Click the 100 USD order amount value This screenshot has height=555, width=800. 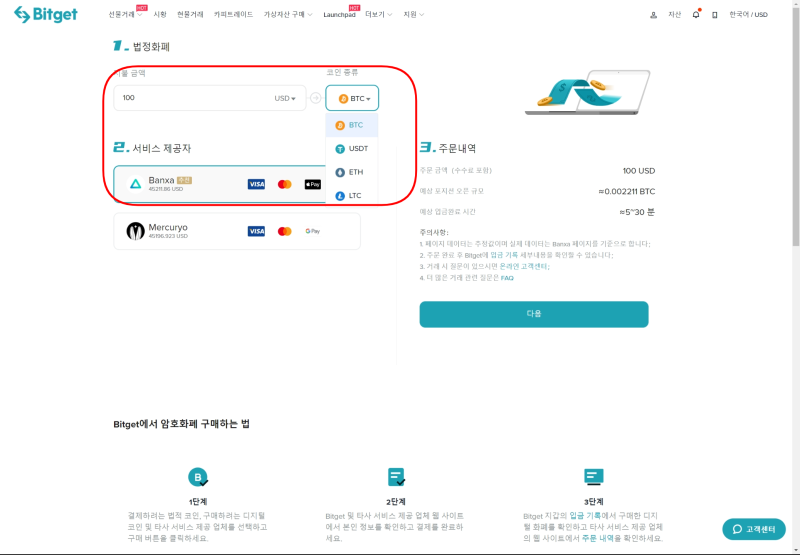pyautogui.click(x=639, y=171)
